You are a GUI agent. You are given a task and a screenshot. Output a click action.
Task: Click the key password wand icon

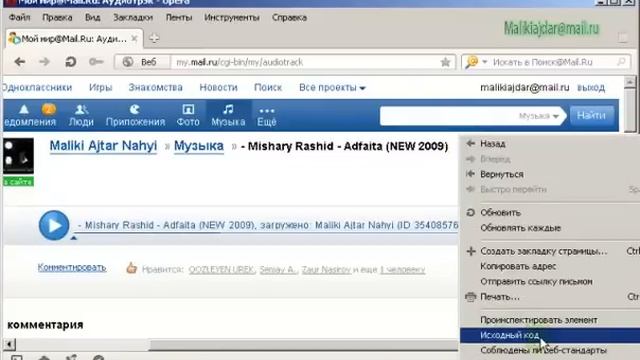coord(96,62)
